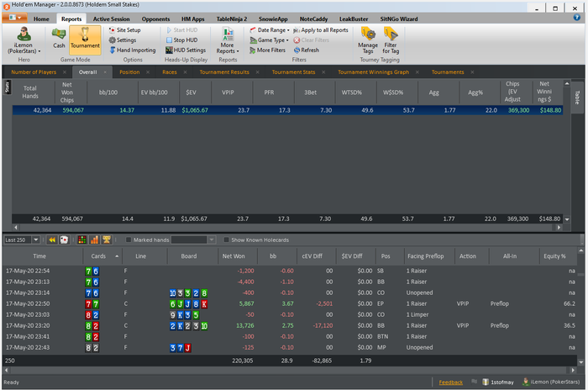This screenshot has width=588, height=390.
Task: Click the hand replayer cards icon
Action: point(64,240)
